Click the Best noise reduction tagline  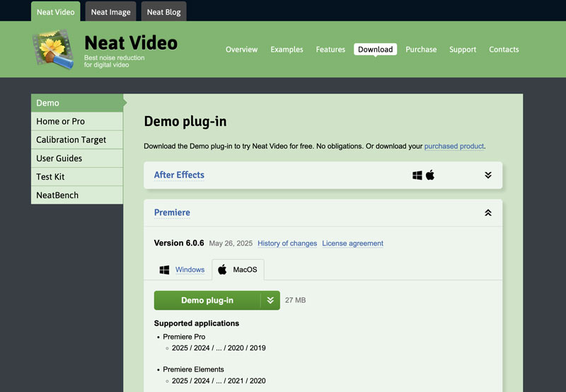click(x=114, y=62)
